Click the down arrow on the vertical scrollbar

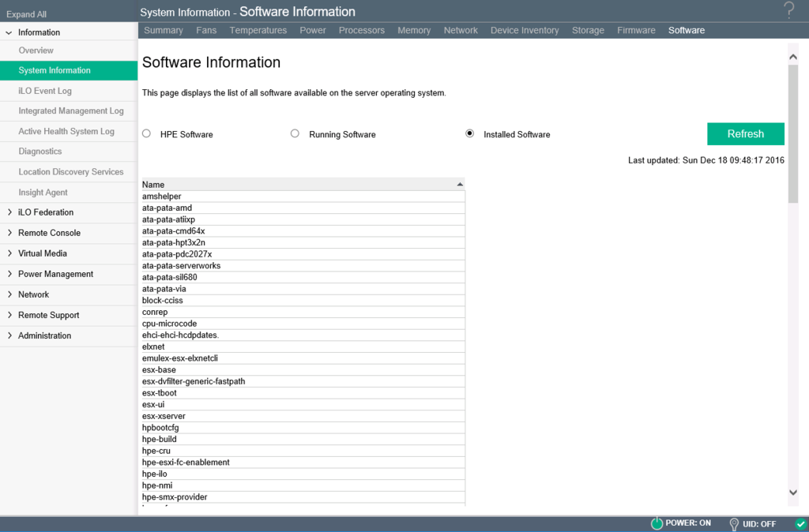(x=793, y=492)
